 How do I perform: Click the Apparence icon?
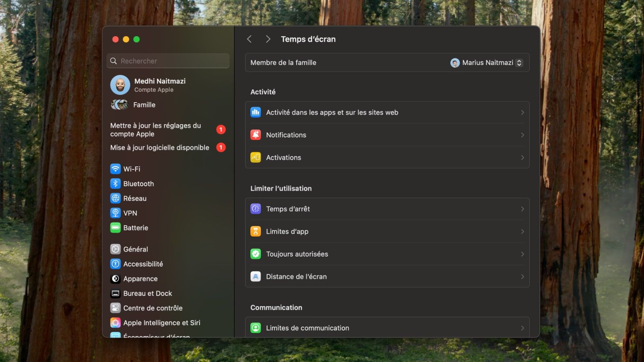116,279
